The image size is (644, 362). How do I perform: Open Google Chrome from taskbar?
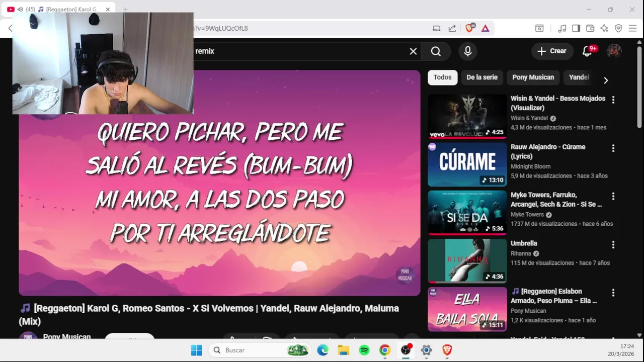pyautogui.click(x=385, y=350)
